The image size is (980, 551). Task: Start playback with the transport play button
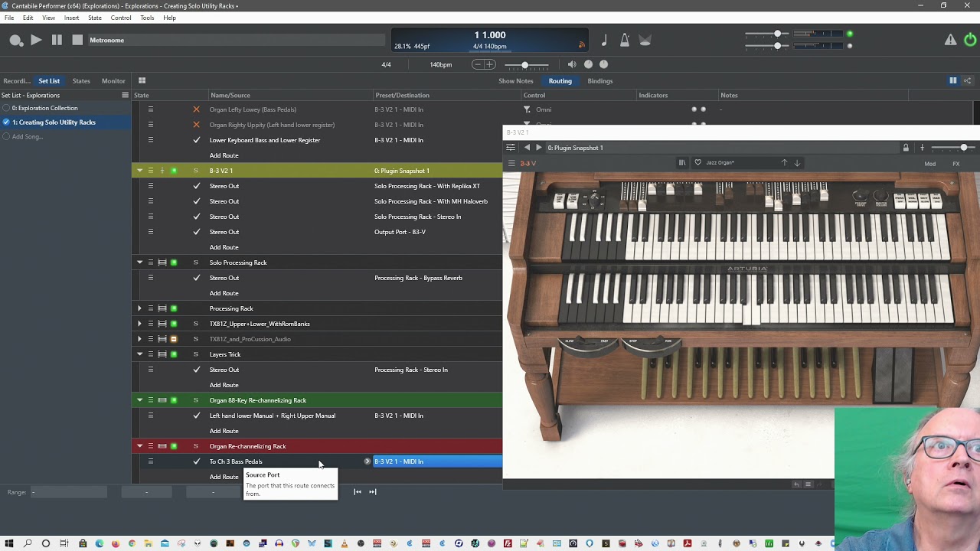coord(36,40)
